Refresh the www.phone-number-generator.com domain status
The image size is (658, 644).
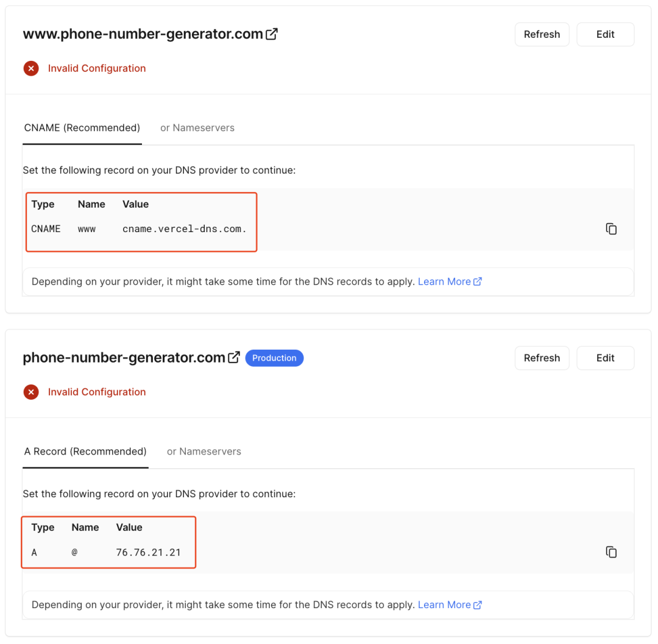(x=542, y=35)
